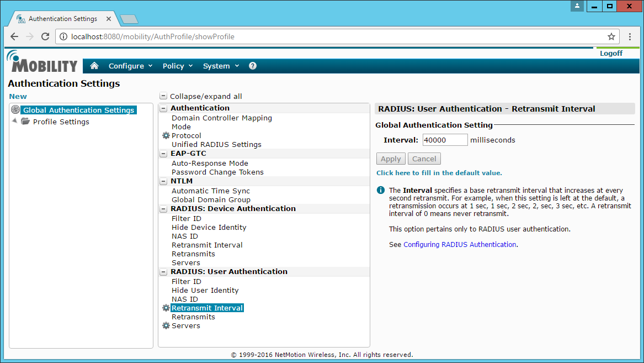Image resolution: width=644 pixels, height=363 pixels.
Task: Click the gear icon beside Protocol
Action: [x=166, y=136]
